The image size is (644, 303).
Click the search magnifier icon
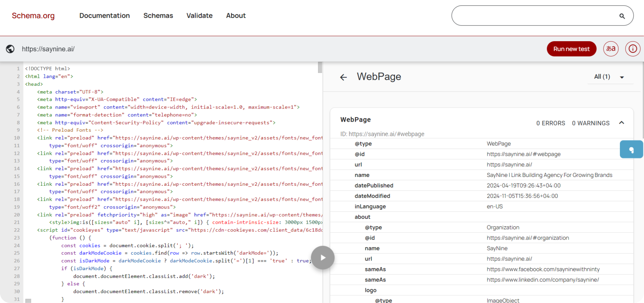(622, 16)
